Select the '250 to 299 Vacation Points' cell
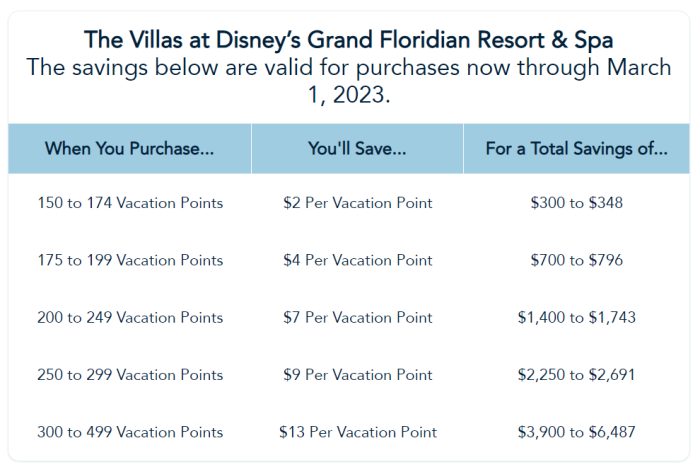Screen dimensions: 700x472 tap(130, 375)
